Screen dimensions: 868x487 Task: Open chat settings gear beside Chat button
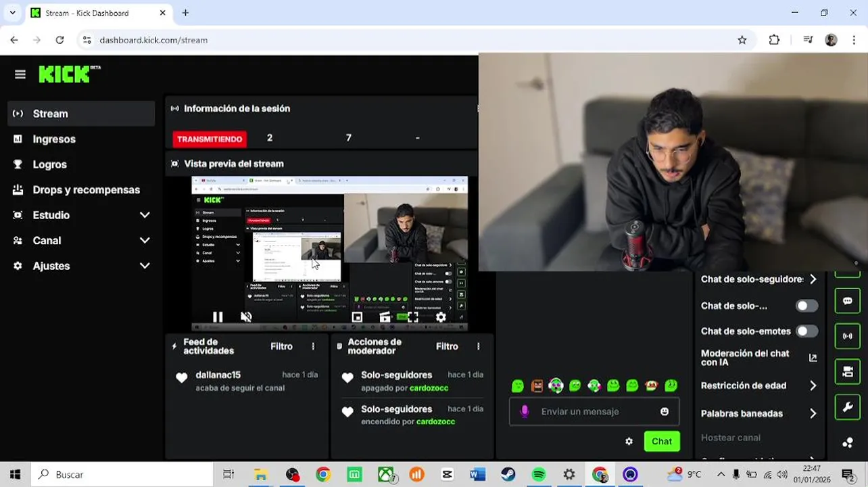point(629,441)
